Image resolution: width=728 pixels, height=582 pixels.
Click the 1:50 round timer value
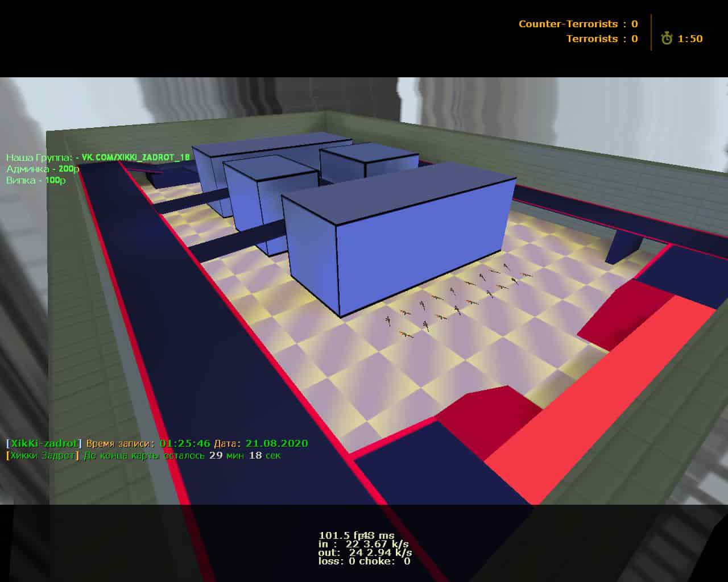[690, 39]
